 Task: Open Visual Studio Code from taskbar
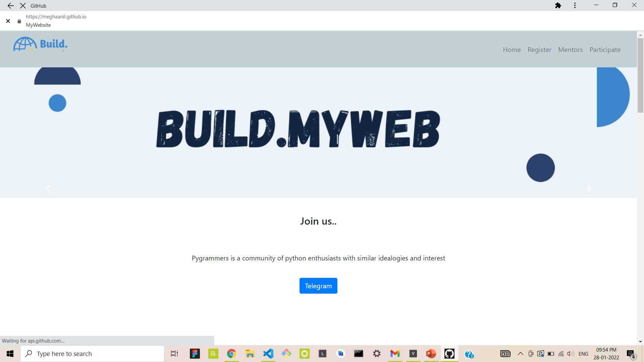coord(268,354)
